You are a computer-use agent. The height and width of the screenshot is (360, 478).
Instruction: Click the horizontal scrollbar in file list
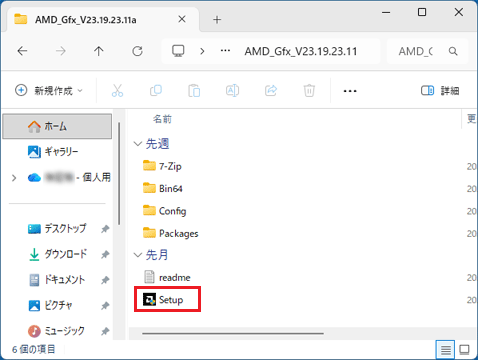(x=233, y=333)
